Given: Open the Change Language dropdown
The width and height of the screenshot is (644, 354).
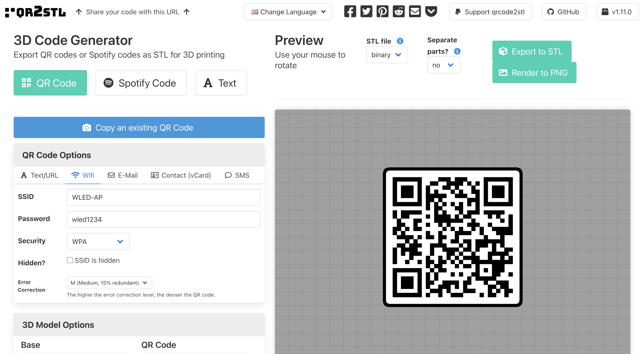Looking at the screenshot, I should (x=288, y=12).
